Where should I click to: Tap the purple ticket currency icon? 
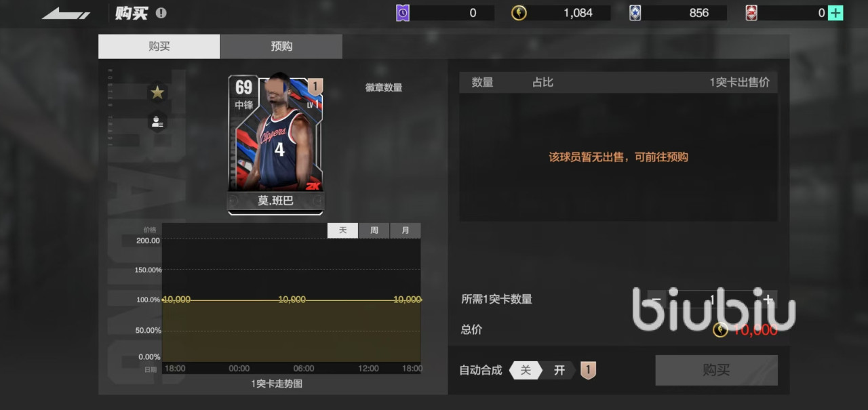[x=403, y=13]
